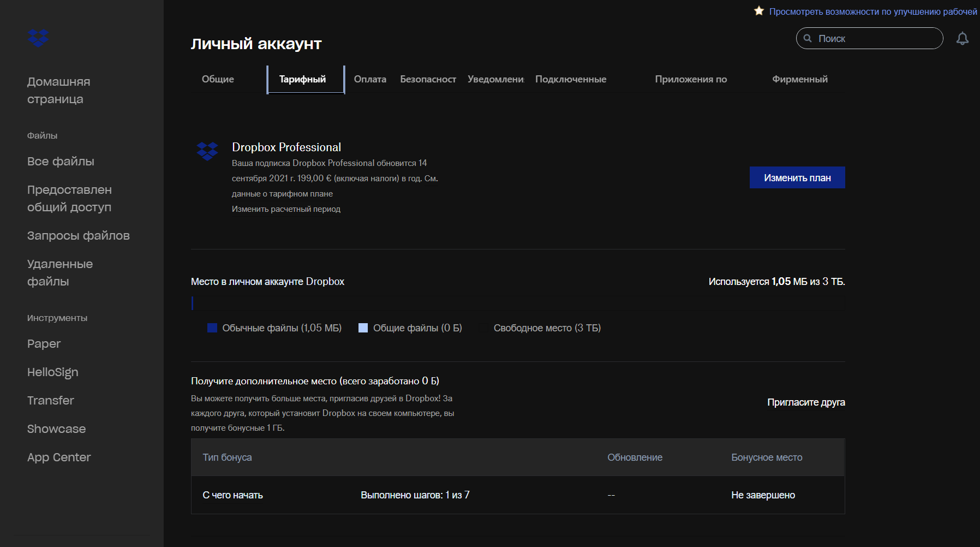Click the С чего начать bonus row
980x547 pixels.
518,495
